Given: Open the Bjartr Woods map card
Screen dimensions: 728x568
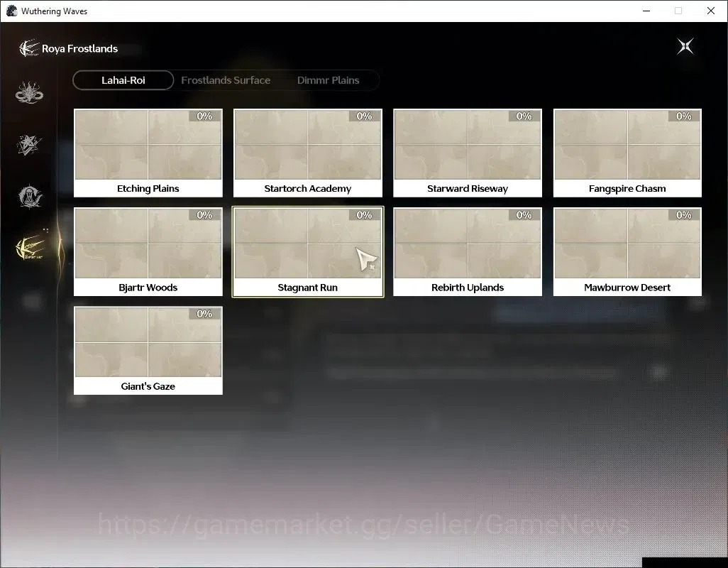Looking at the screenshot, I should click(148, 252).
